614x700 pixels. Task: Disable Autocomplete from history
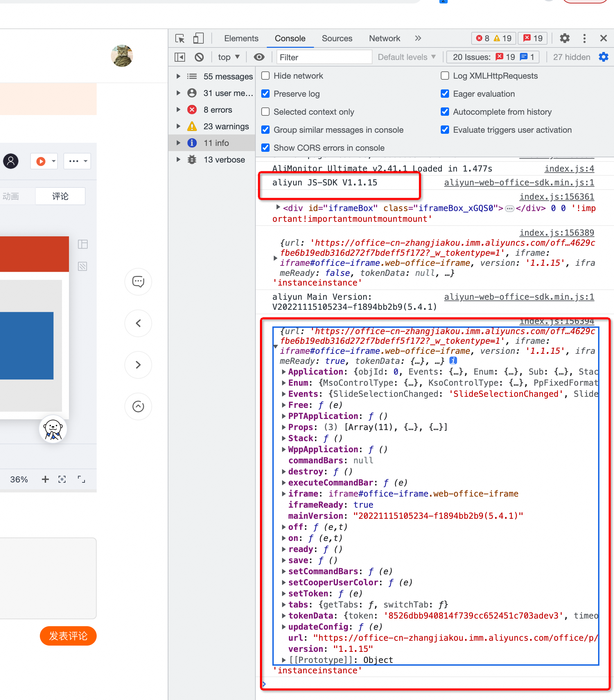click(445, 112)
